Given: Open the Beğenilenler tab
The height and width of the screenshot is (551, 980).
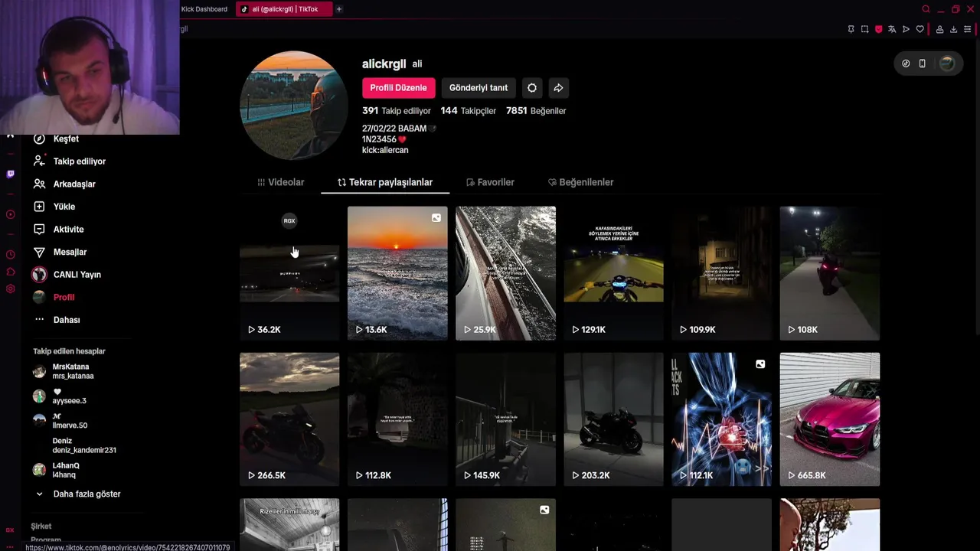Looking at the screenshot, I should (581, 182).
